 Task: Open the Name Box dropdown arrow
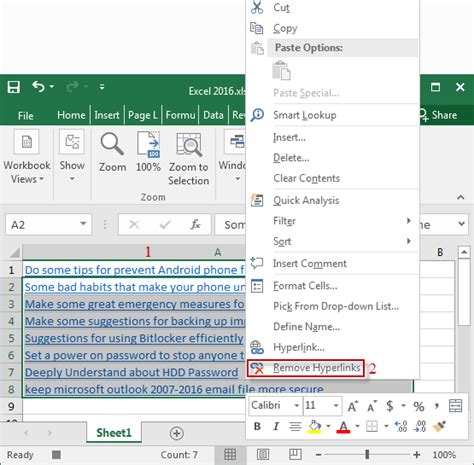(83, 224)
